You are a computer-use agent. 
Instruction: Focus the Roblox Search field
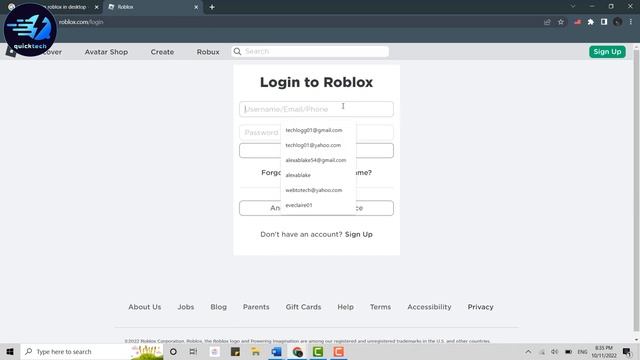[x=310, y=51]
